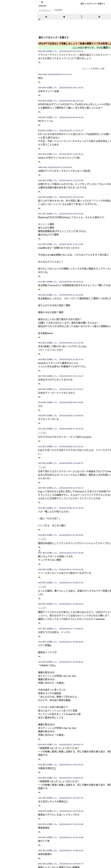111x868 pixels.
Task: Follow >>26 anchor in post 0029
Action: [42, 587]
